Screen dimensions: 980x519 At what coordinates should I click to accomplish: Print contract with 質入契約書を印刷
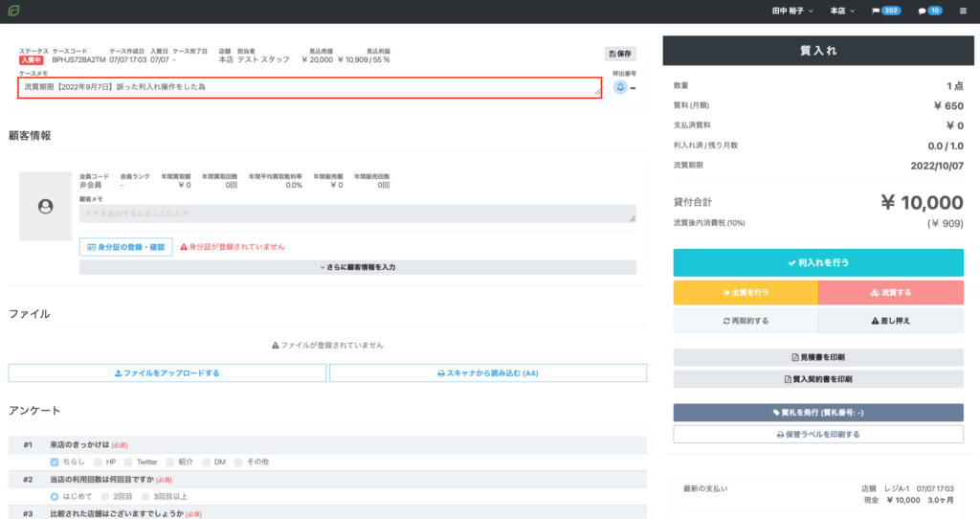coord(818,379)
